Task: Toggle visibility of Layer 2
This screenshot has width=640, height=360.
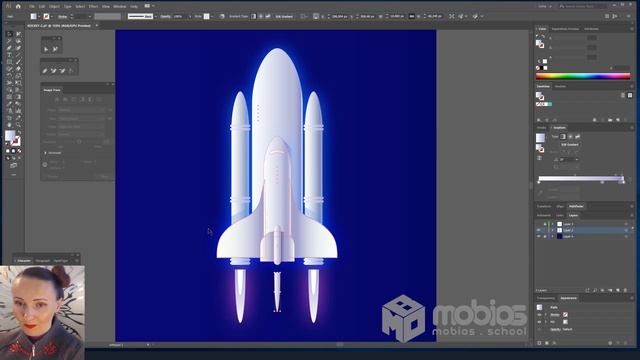Action: click(x=539, y=230)
